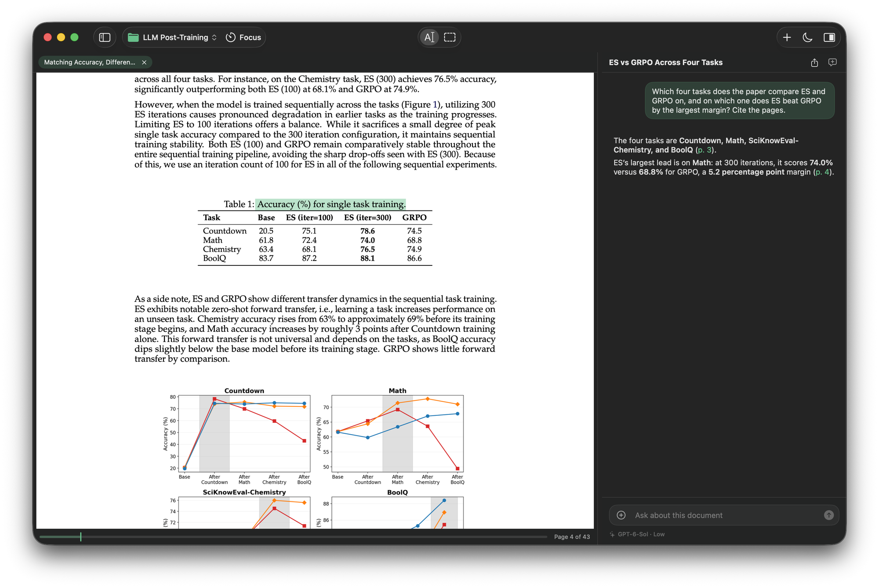The height and width of the screenshot is (588, 879).
Task: Open the LLM Post-Training folder dropdown
Action: [172, 37]
